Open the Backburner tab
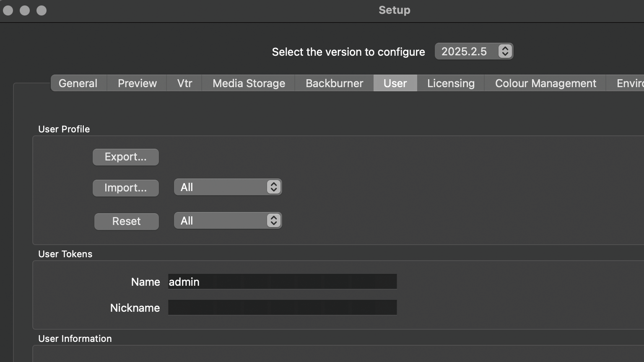 coord(334,83)
